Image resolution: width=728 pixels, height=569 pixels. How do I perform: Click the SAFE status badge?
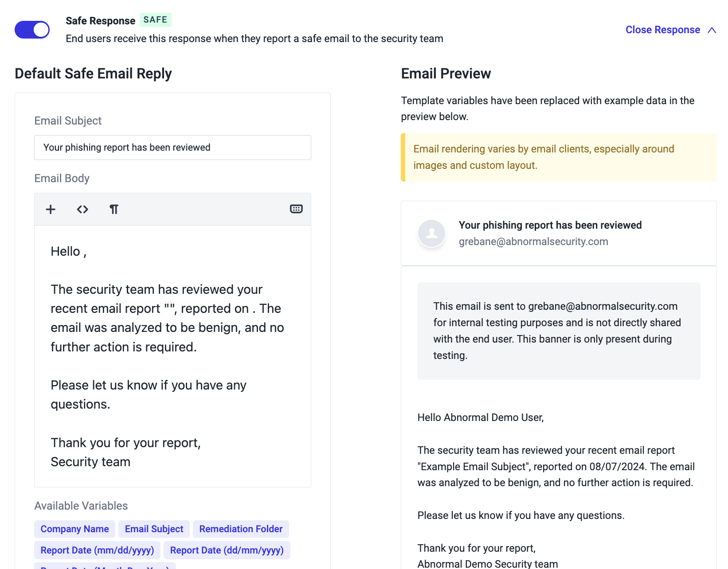coord(155,20)
